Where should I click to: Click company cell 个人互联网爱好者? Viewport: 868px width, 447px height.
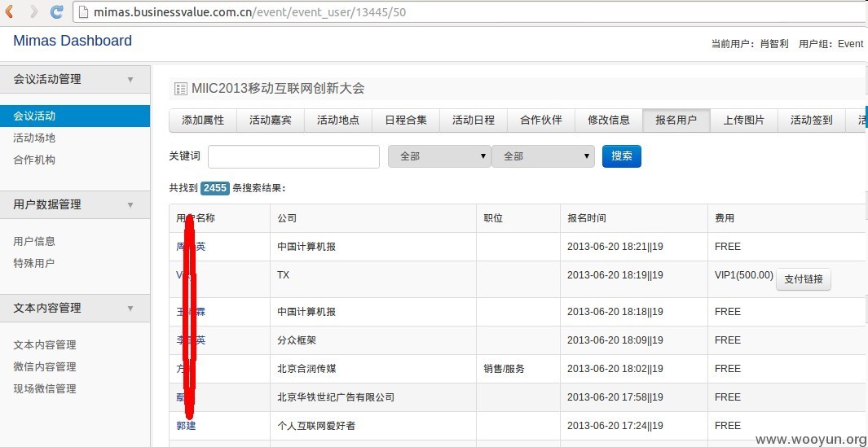click(316, 426)
